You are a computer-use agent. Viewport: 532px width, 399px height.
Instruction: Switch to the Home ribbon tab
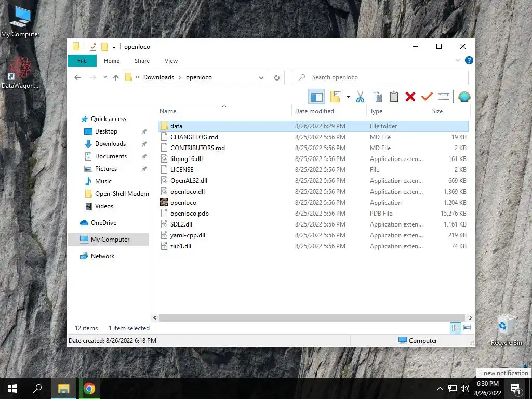pyautogui.click(x=112, y=61)
